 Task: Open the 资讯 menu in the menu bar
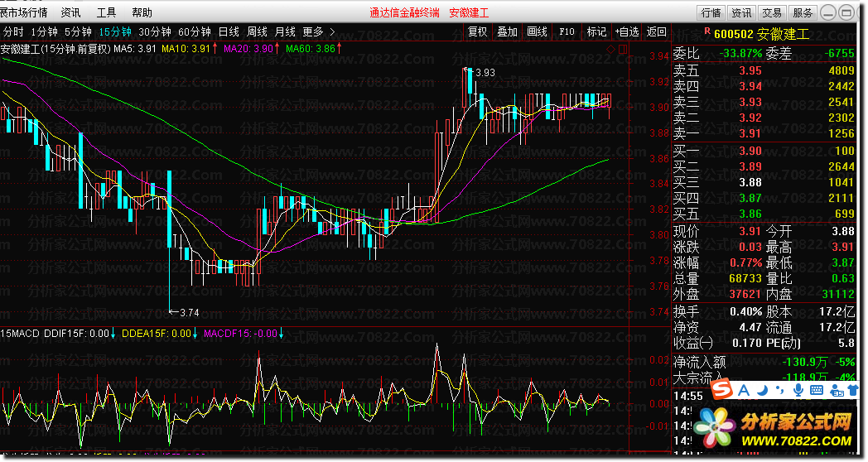click(x=70, y=12)
